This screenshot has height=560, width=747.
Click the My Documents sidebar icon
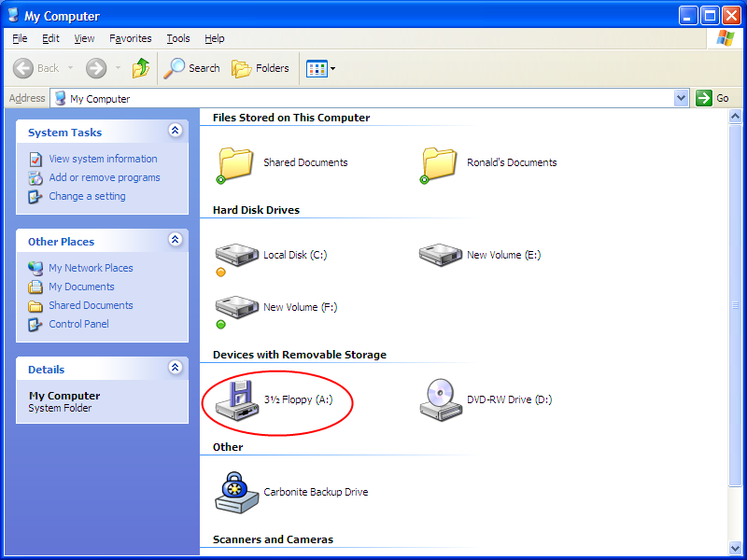(x=35, y=287)
